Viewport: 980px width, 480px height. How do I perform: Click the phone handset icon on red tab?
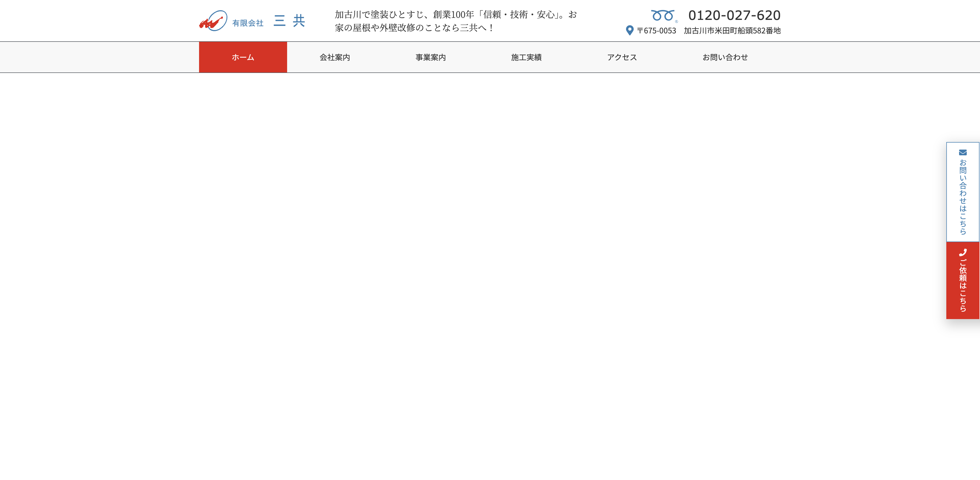tap(962, 252)
